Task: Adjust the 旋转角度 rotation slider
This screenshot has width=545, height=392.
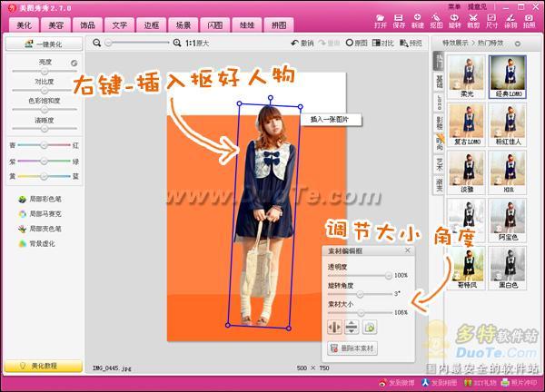Action: [x=360, y=294]
